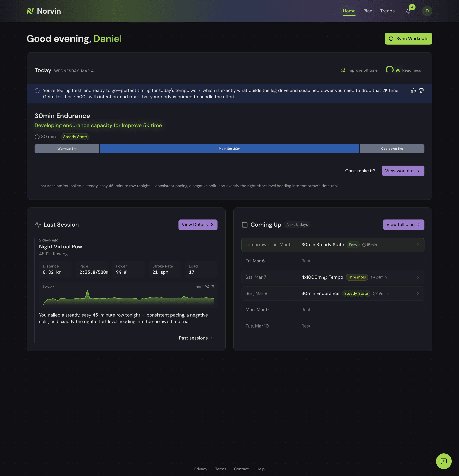Open the Trends tab
This screenshot has height=476, width=459.
387,11
